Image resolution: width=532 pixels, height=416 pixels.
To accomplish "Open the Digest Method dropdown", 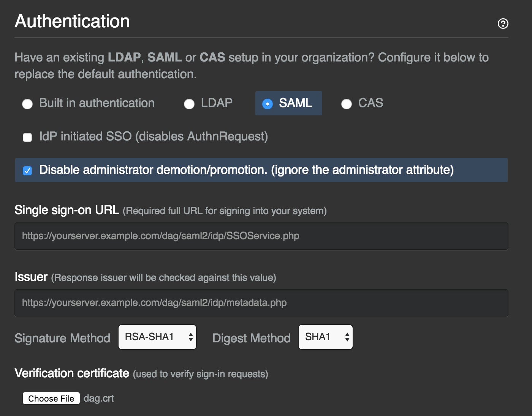I will coord(325,337).
